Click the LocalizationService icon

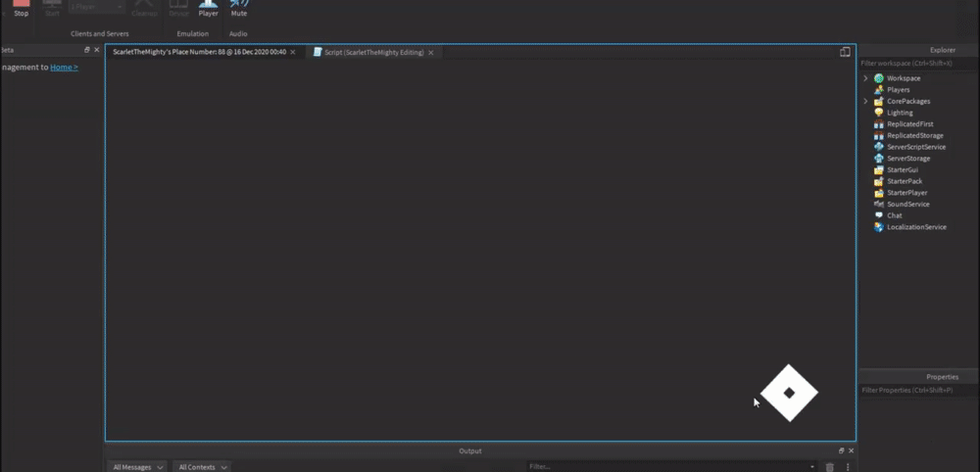[879, 227]
